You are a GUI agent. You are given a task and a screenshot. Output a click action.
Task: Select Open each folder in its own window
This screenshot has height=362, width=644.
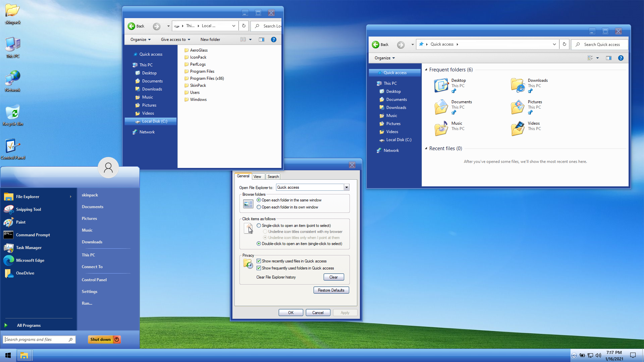click(x=259, y=207)
